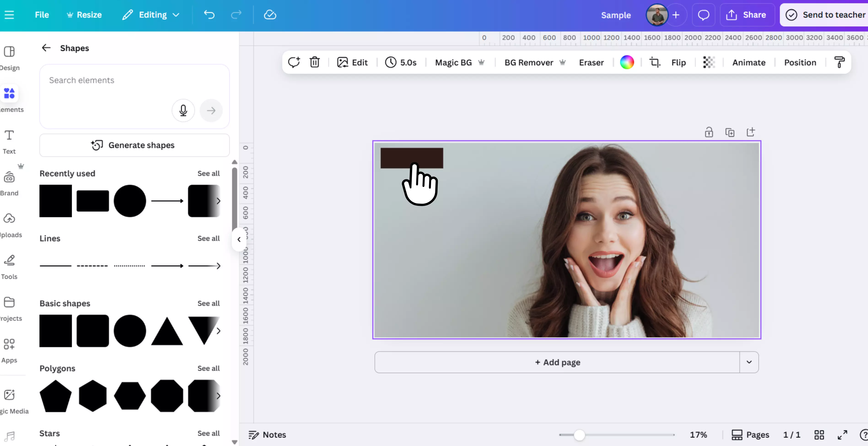Click the voice search microphone icon
The height and width of the screenshot is (446, 868).
183,110
